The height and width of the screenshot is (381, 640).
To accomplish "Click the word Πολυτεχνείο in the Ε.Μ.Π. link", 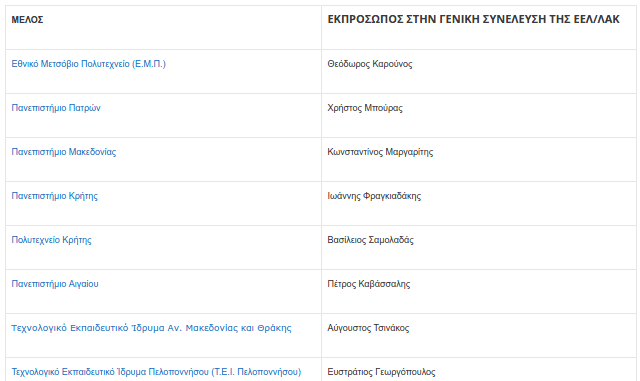I will 105,64.
